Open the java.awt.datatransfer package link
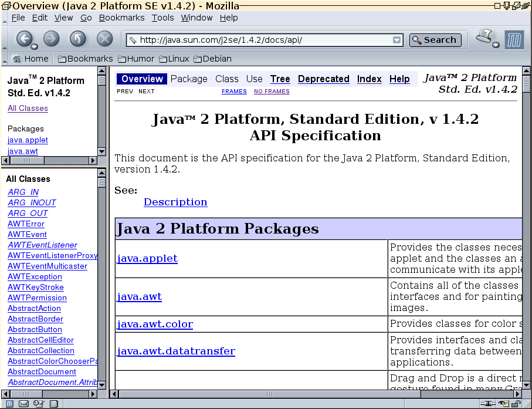This screenshot has width=532, height=409. tap(176, 351)
